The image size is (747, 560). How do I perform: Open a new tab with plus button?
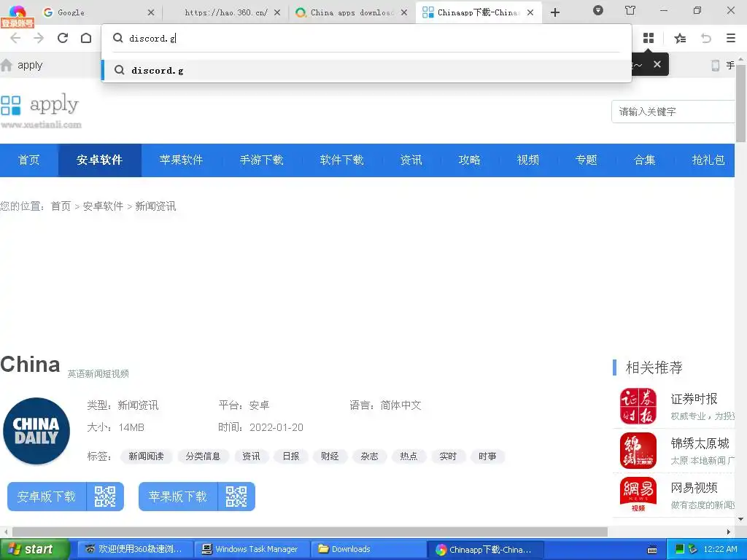click(x=555, y=12)
